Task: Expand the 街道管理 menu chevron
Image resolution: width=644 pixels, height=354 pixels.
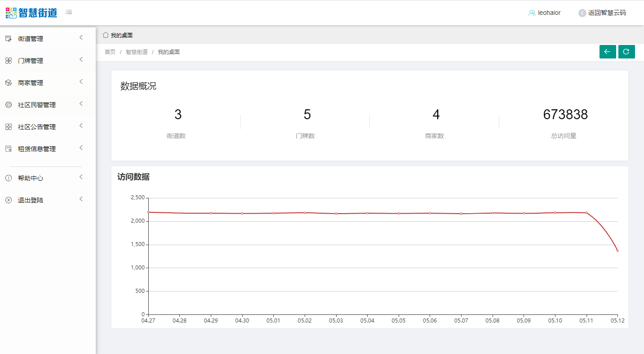Action: click(x=81, y=38)
